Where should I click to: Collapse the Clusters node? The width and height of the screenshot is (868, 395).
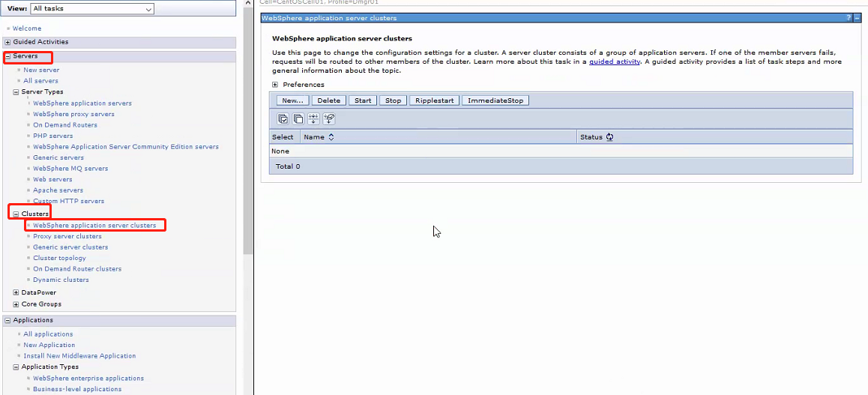point(16,214)
